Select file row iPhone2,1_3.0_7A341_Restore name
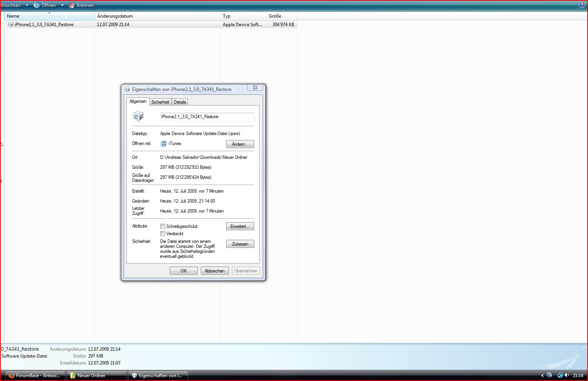This screenshot has width=588, height=381. (x=44, y=25)
